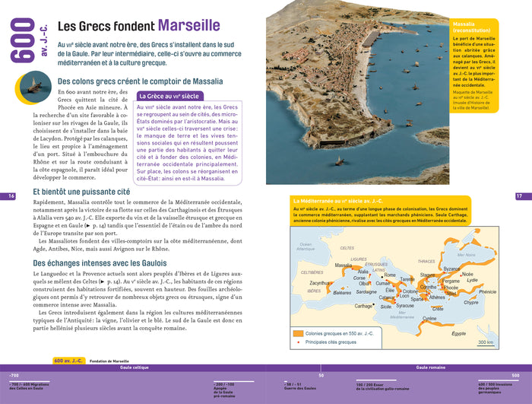Click the page number 16 badge
This screenshot has height=404, width=532.
pyautogui.click(x=11, y=196)
